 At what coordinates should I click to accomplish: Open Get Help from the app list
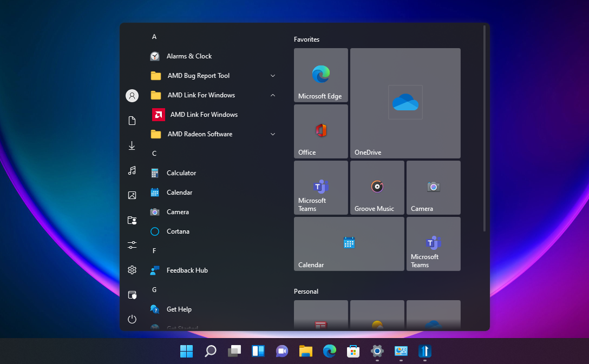[214, 309]
